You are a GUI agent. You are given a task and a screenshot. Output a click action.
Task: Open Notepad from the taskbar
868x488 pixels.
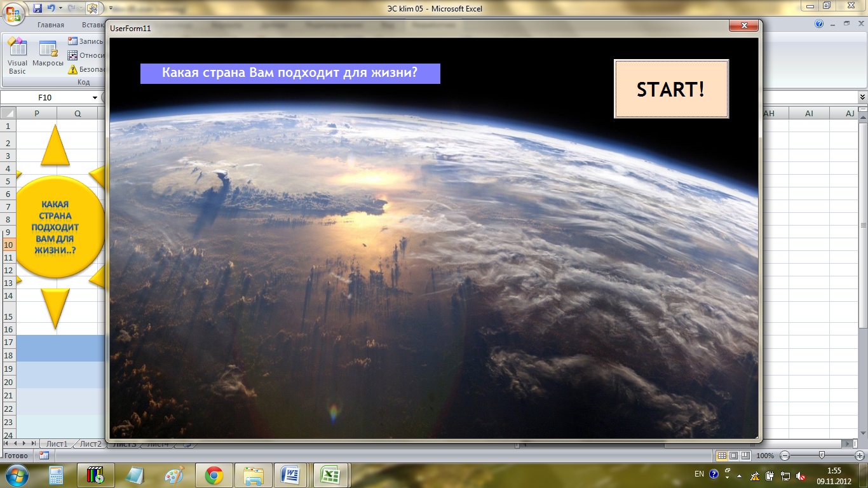pos(135,475)
